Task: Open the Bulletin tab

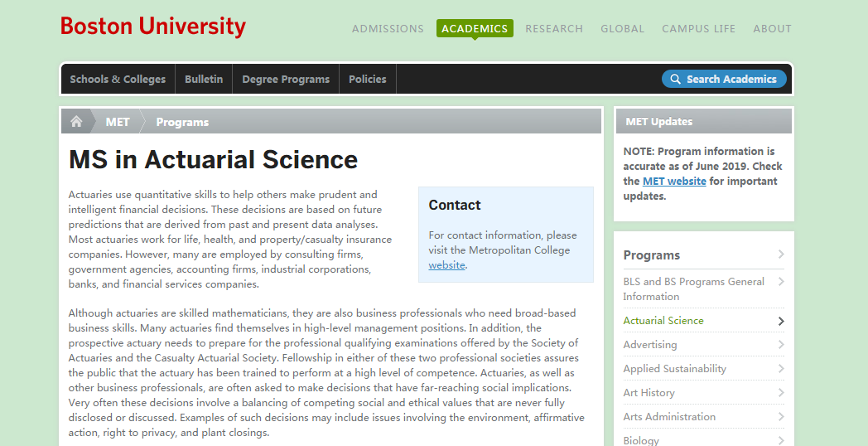Action: [204, 80]
